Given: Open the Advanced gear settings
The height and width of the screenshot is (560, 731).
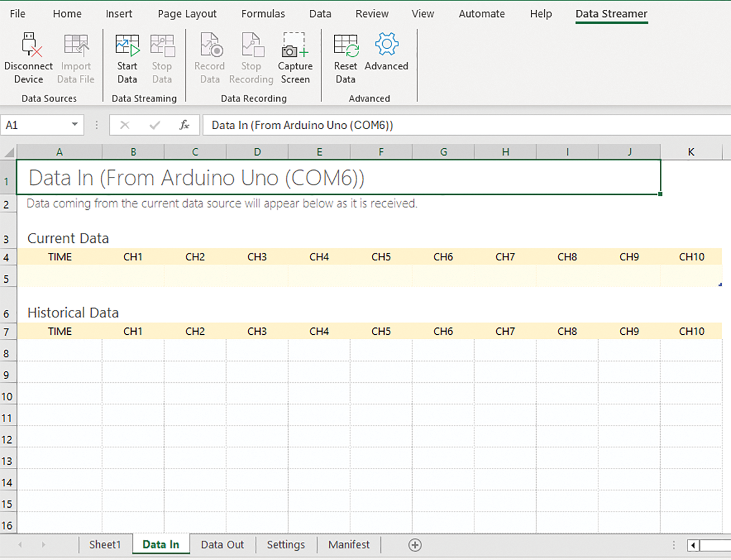Looking at the screenshot, I should tap(386, 44).
